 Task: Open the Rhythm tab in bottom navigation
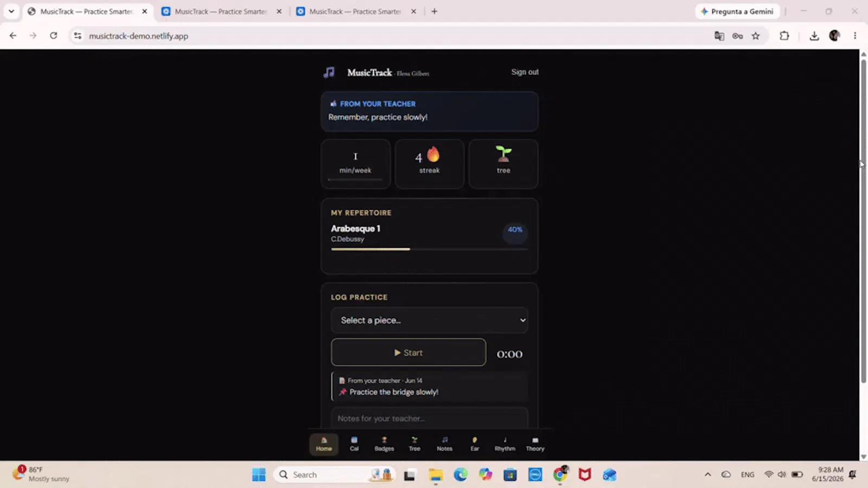[505, 444]
